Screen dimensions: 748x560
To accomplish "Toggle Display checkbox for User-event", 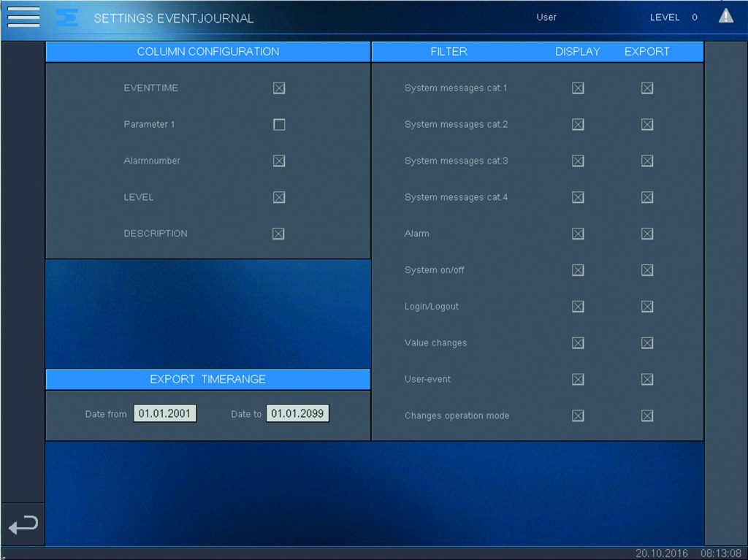I will (x=578, y=380).
